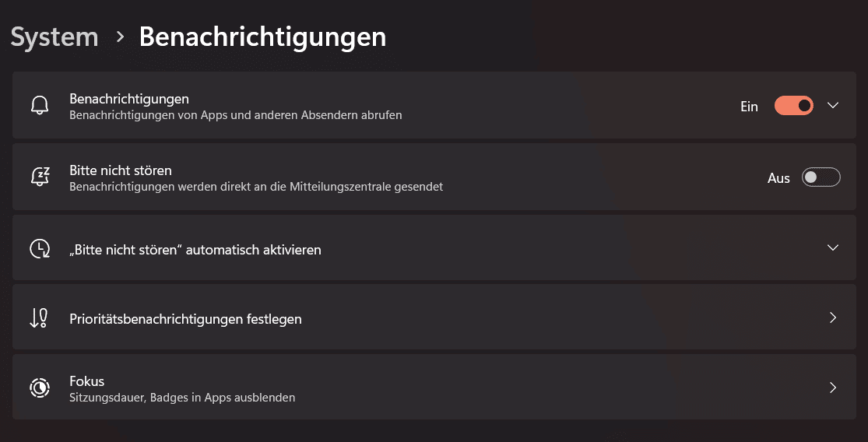The height and width of the screenshot is (442, 868).
Task: Expand the automatic Bitte nicht stören chevron
Action: 833,247
